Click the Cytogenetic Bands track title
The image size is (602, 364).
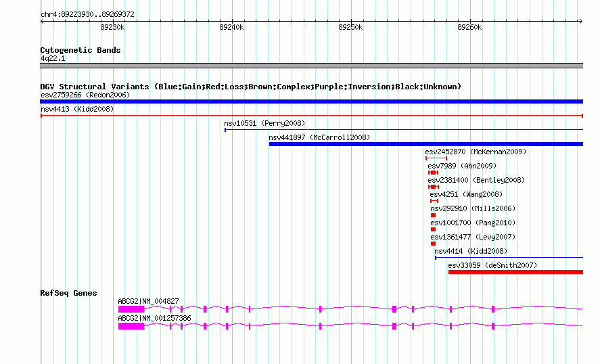(x=80, y=50)
